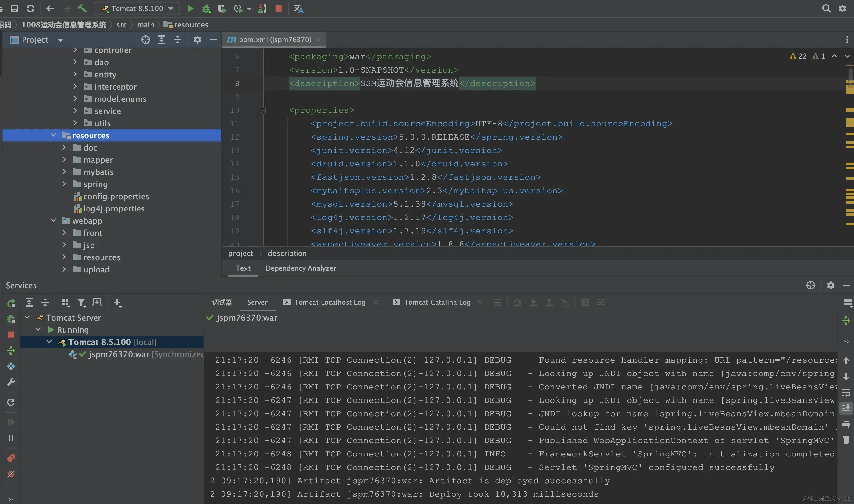Open Project panel gear options
The height and width of the screenshot is (504, 854).
point(197,40)
